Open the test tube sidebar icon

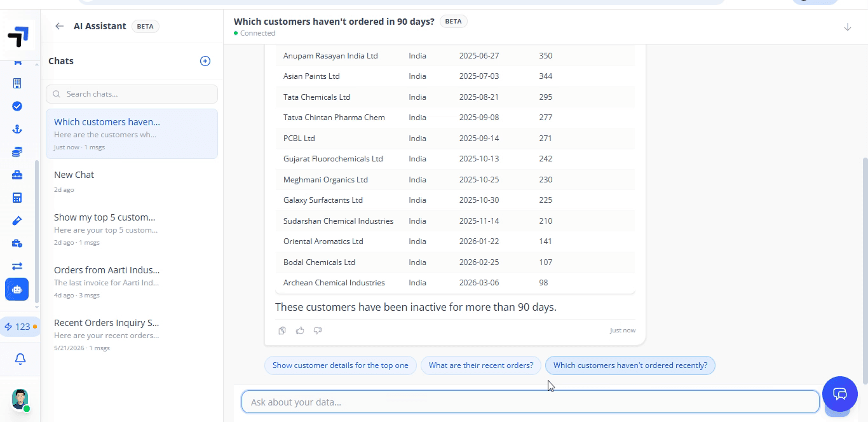pyautogui.click(x=17, y=221)
